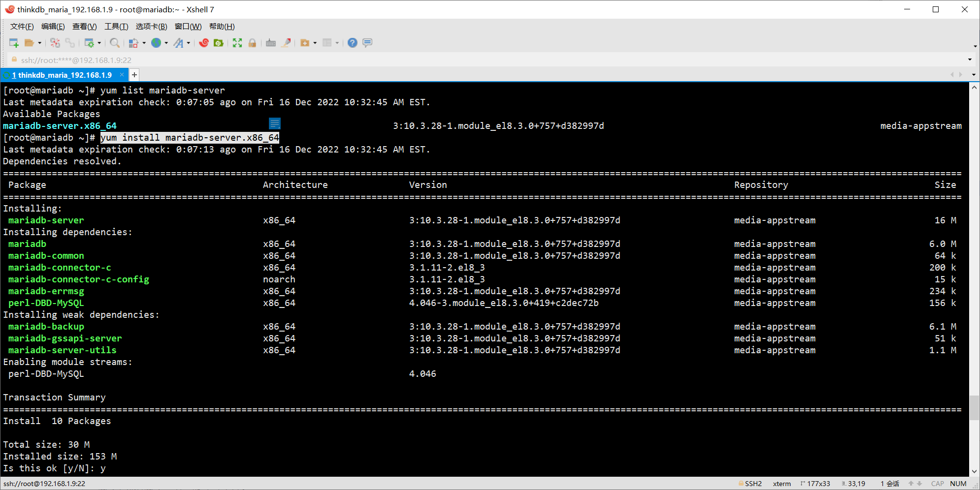Click the NUM indicator in status bar

(x=958, y=484)
